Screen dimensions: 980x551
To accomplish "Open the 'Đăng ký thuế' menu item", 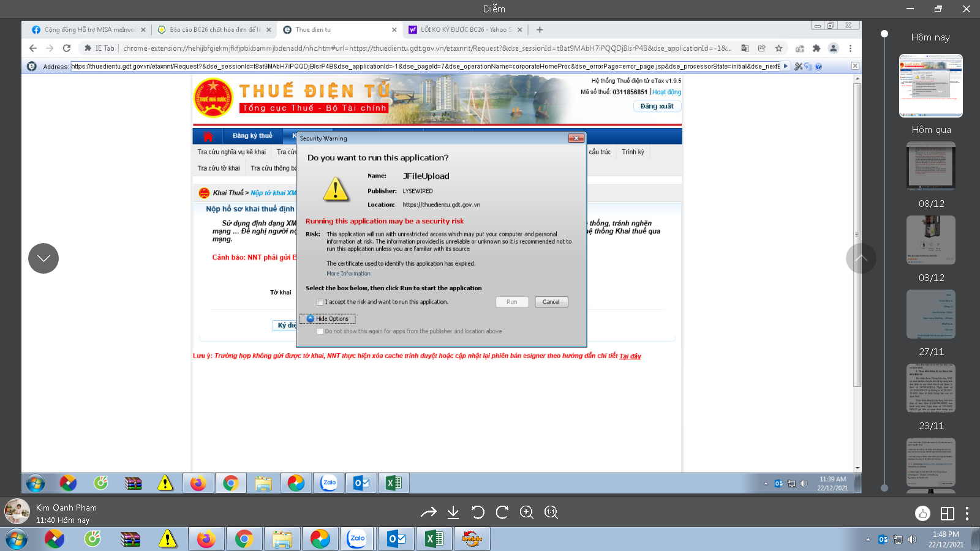I will [252, 136].
